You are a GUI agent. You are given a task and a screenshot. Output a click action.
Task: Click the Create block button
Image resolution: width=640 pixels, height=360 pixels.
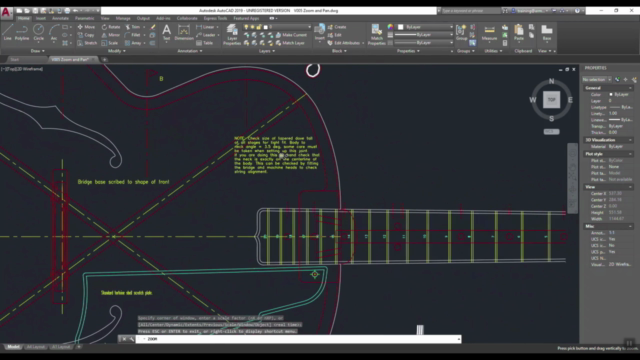click(337, 27)
